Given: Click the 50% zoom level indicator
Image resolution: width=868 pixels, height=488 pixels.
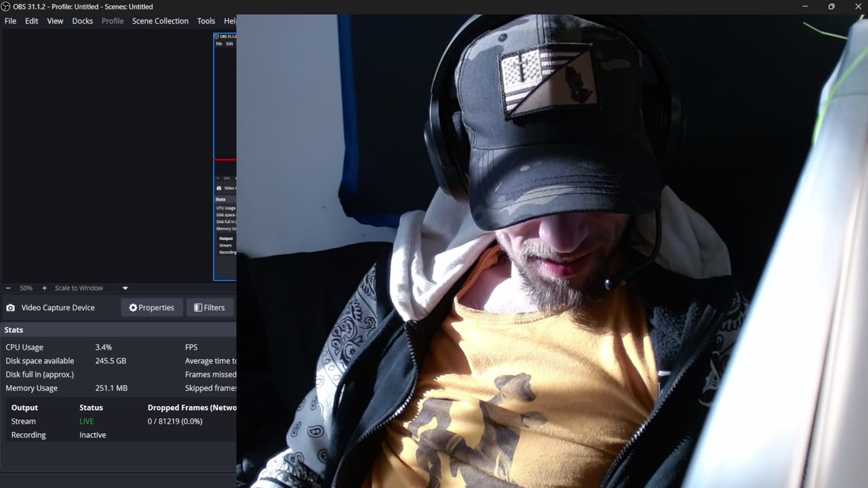Looking at the screenshot, I should (26, 288).
